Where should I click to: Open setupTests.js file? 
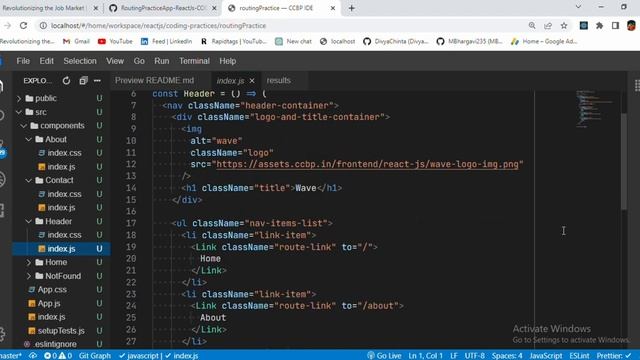(61, 331)
